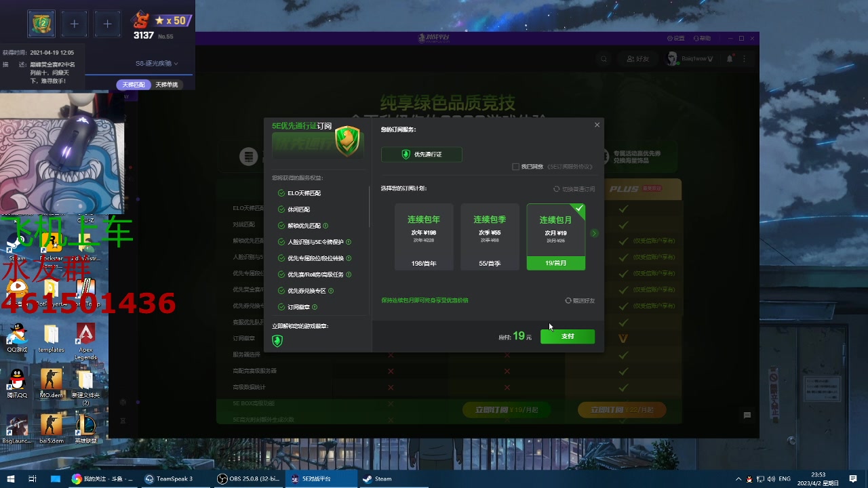Change the ENG input language indicator
Screen dimensions: 868x488
[x=785, y=479]
